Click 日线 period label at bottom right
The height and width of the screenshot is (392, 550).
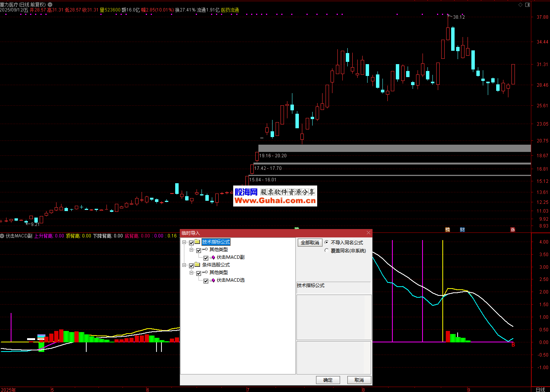pyautogui.click(x=540, y=389)
